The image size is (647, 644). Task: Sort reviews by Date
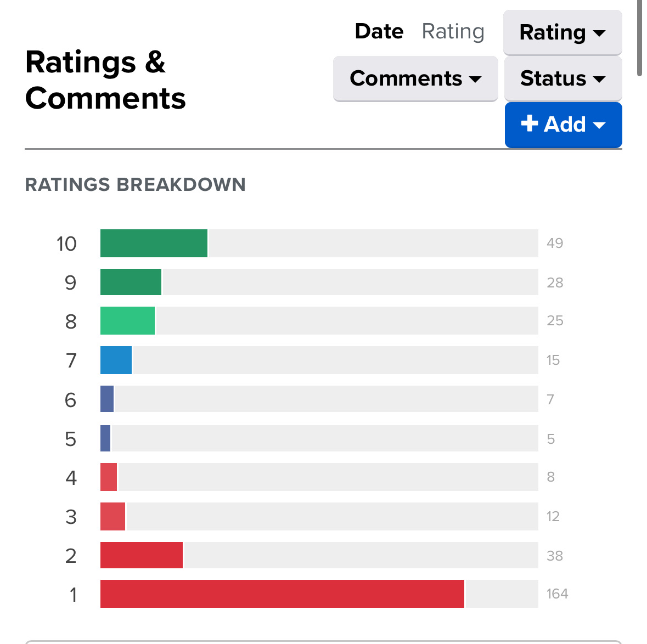pos(379,31)
